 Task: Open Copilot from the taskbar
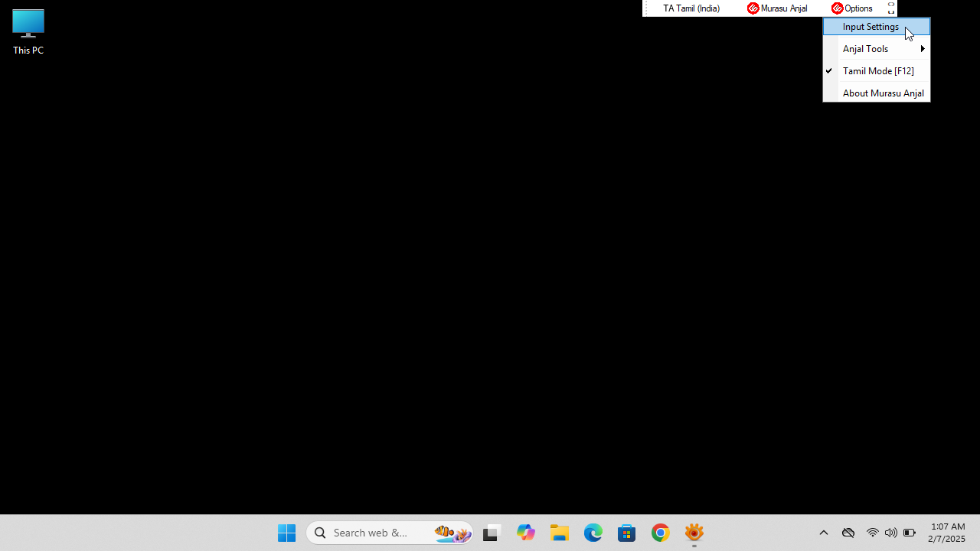[526, 533]
